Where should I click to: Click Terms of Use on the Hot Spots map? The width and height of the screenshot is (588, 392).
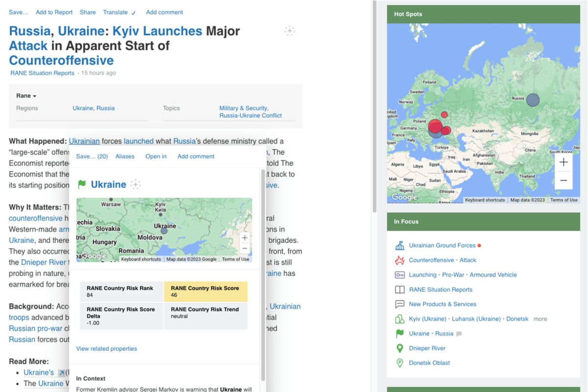[x=563, y=200]
